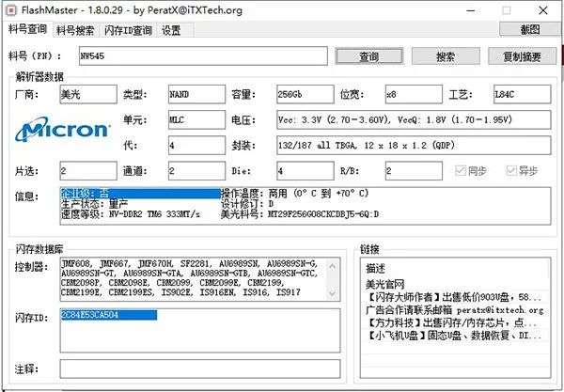The height and width of the screenshot is (392, 564).
Task: Click the R/B field
Action: [x=414, y=171]
